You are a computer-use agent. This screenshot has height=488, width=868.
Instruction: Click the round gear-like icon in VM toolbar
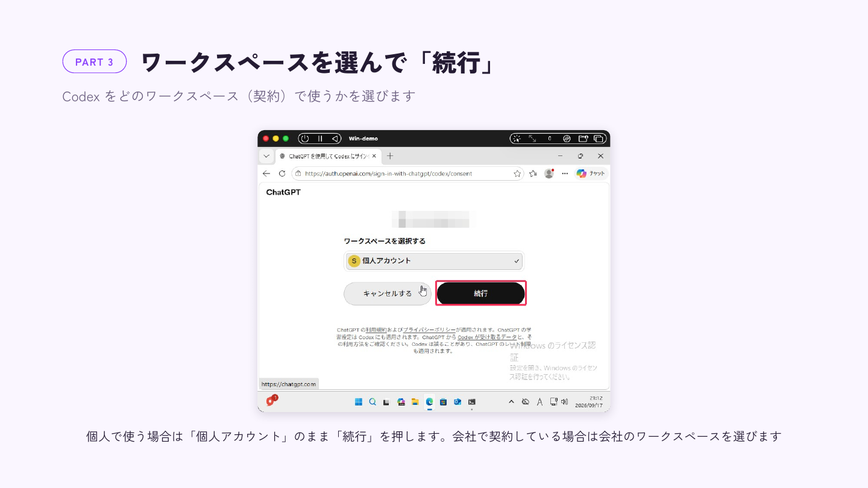click(567, 139)
